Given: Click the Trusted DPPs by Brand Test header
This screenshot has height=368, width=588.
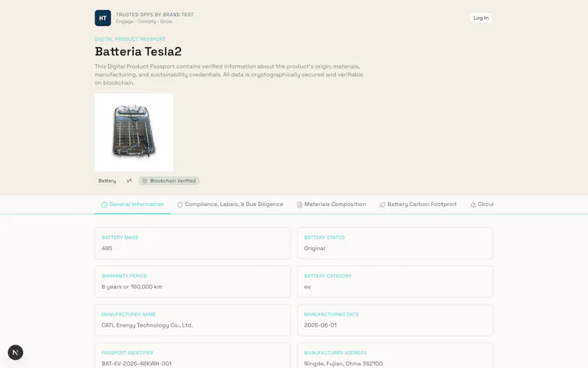Looking at the screenshot, I should (154, 15).
